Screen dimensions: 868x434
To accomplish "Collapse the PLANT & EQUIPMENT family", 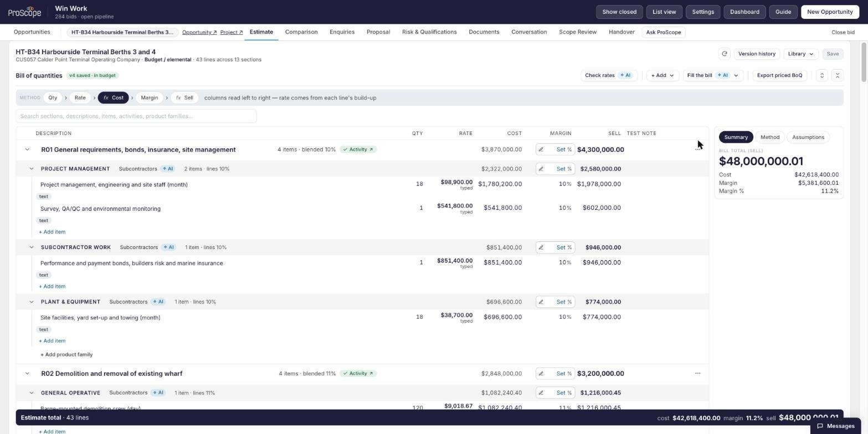I will click(31, 302).
